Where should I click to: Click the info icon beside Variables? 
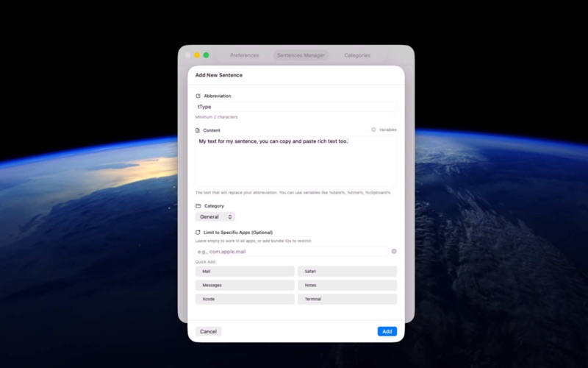tap(373, 130)
